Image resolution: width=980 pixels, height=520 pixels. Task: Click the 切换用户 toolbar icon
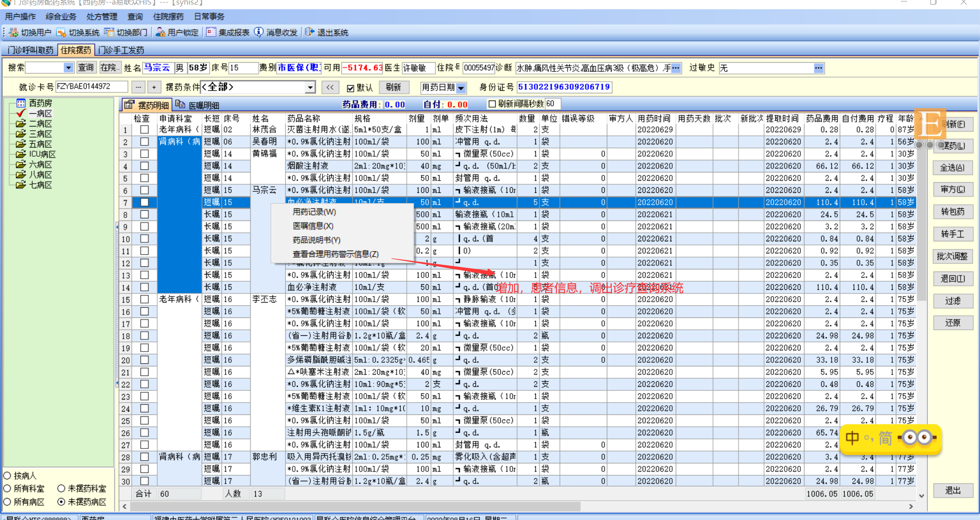click(x=14, y=33)
